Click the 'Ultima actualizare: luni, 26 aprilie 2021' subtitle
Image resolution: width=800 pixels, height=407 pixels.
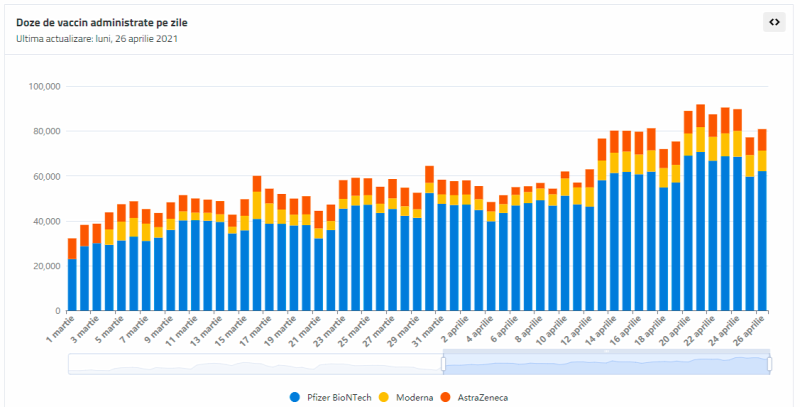coord(97,38)
